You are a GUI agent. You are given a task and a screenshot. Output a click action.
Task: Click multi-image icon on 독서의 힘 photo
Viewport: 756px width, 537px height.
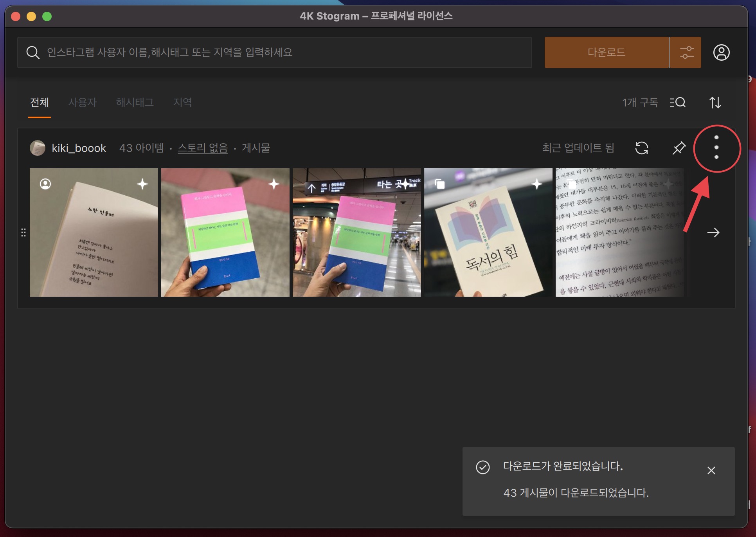click(440, 184)
